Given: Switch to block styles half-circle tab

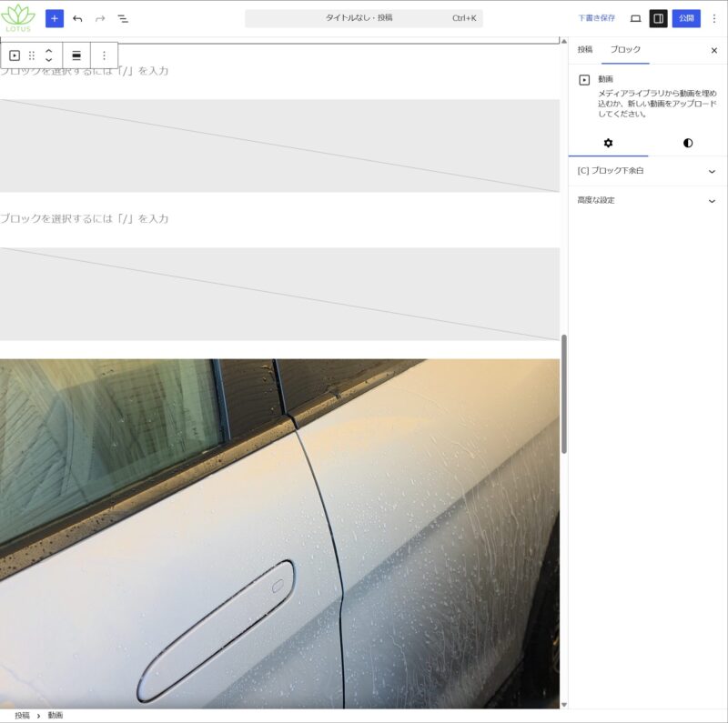Looking at the screenshot, I should (x=688, y=143).
